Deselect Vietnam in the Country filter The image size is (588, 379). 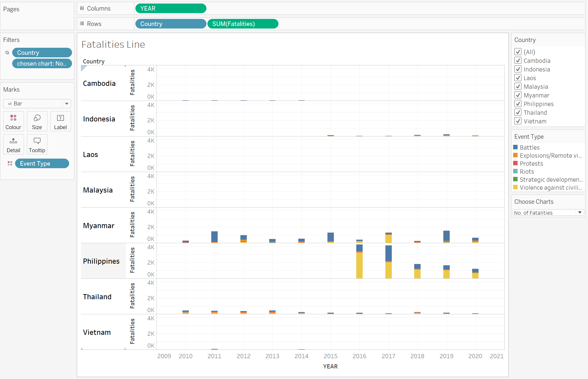coord(518,121)
